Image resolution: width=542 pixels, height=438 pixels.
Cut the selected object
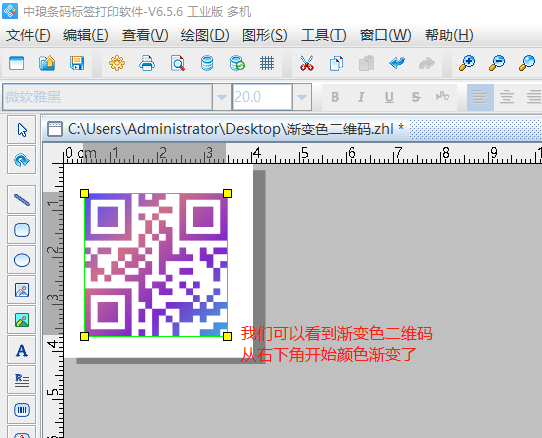307,63
